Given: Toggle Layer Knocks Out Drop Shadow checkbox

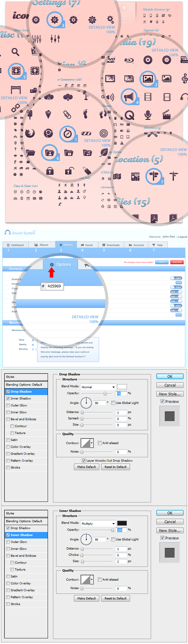Looking at the screenshot, I should coord(84,460).
